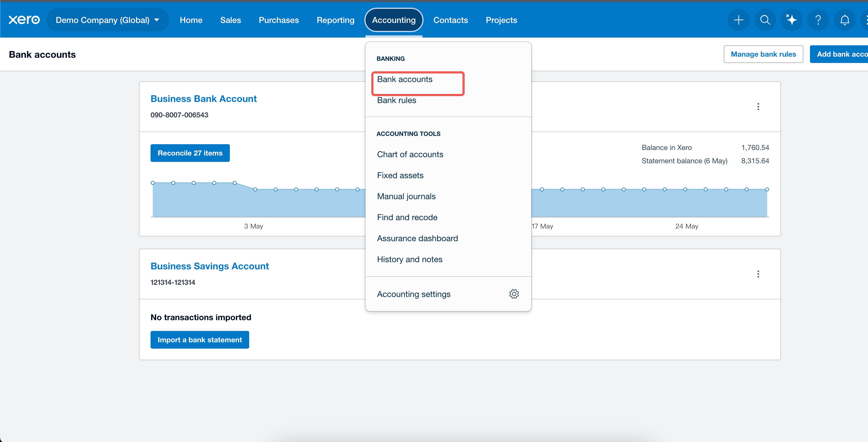The width and height of the screenshot is (868, 442).
Task: Open the help question mark menu
Action: click(818, 20)
